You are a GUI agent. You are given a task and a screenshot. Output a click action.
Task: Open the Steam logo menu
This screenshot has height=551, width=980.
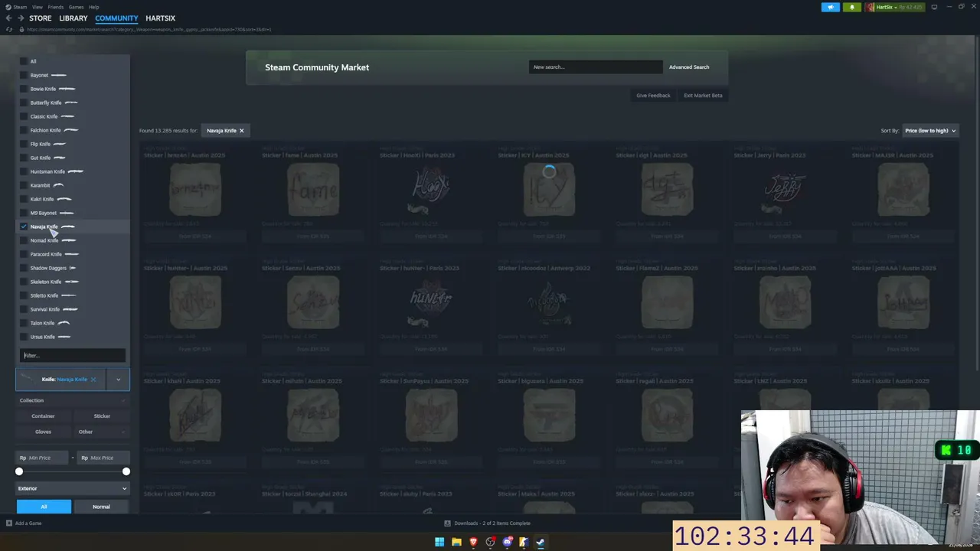(7, 7)
